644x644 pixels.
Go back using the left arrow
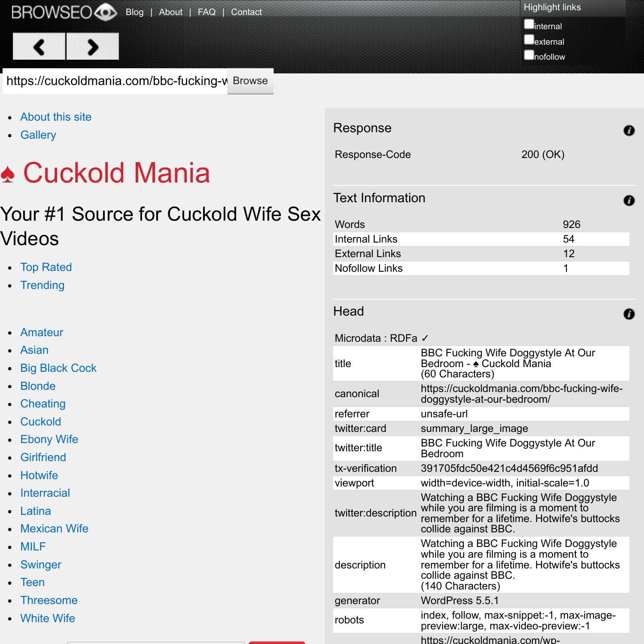[x=39, y=46]
